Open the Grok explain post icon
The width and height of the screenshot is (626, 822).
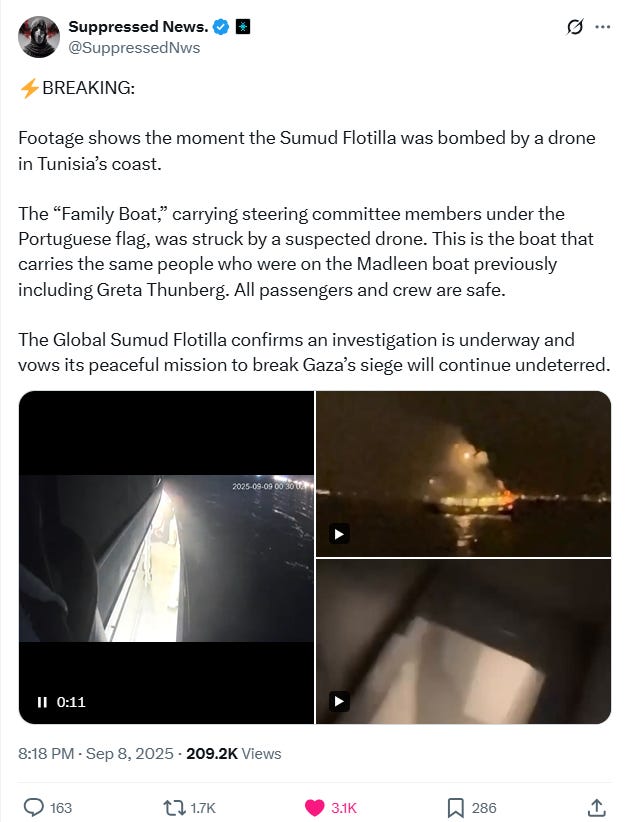(575, 27)
